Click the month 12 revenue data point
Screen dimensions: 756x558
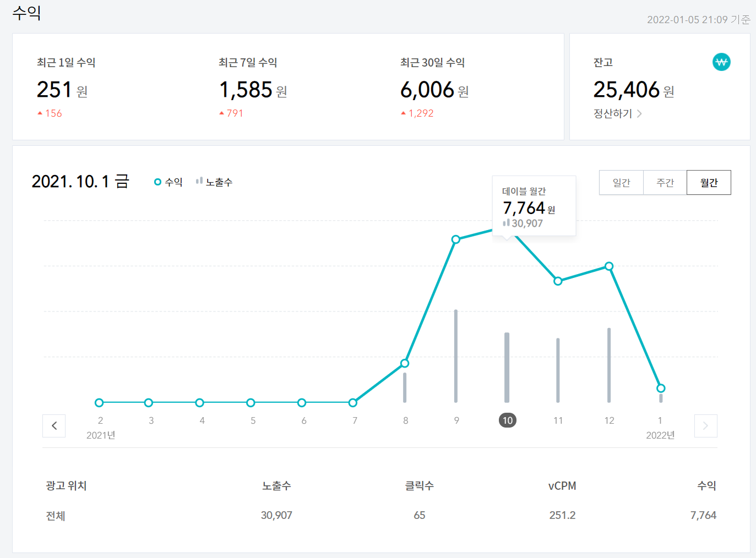tap(609, 266)
